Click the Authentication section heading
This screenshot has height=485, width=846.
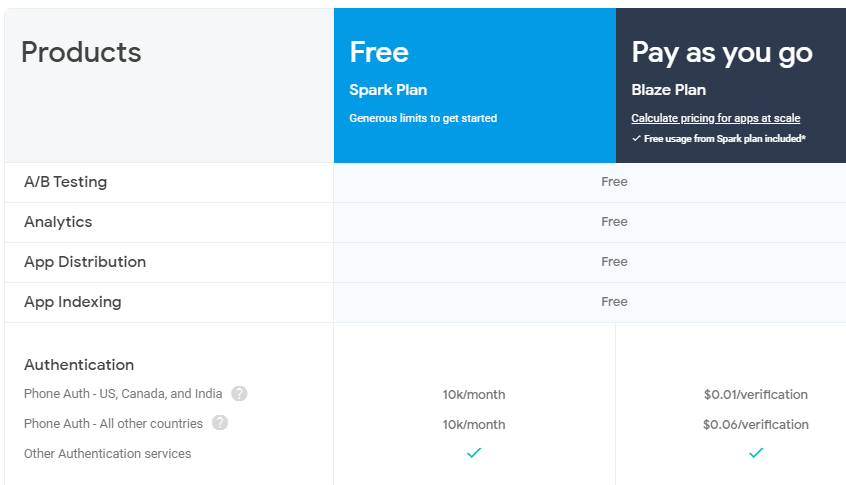click(x=79, y=365)
